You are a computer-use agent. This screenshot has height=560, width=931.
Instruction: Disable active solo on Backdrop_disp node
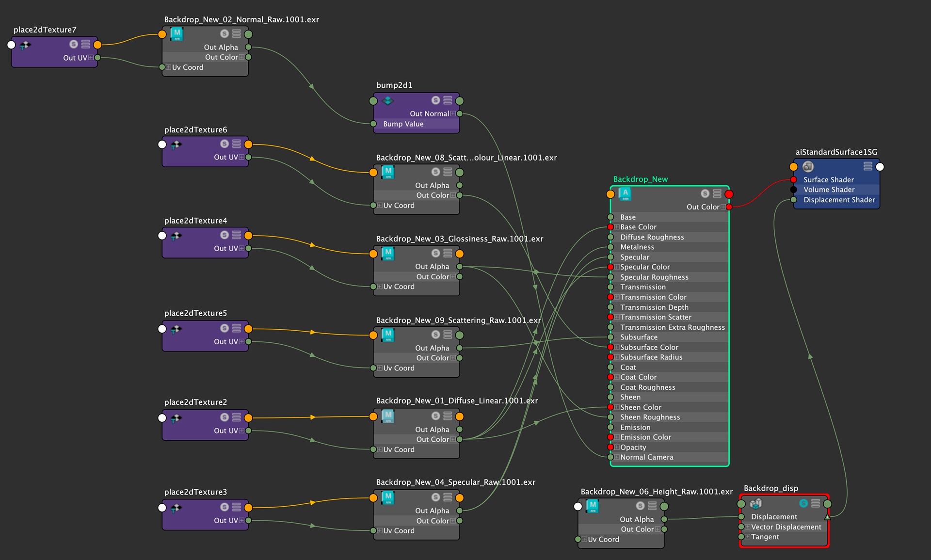803,503
